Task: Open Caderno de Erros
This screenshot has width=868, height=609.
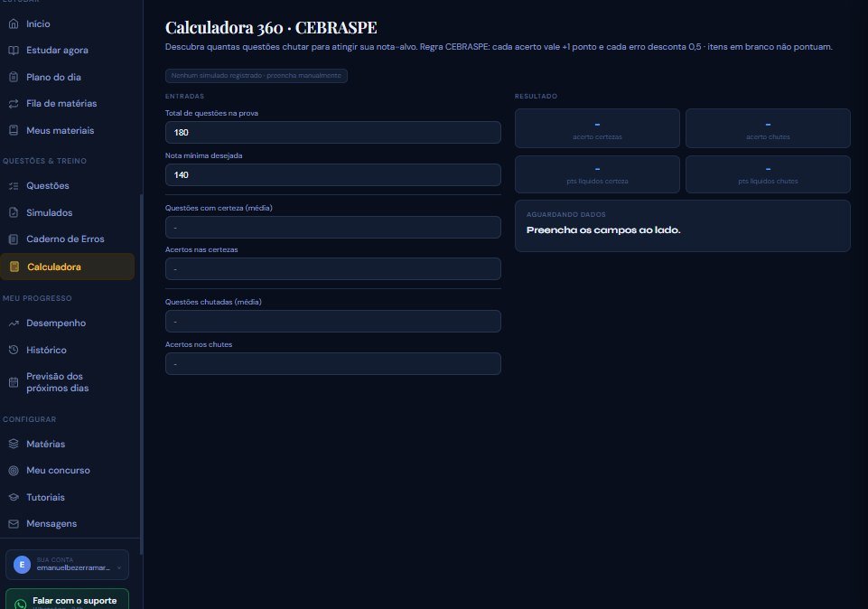Action: [68, 239]
